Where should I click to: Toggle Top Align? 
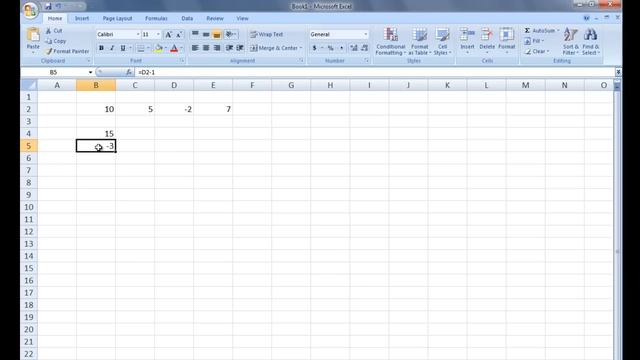tap(195, 34)
